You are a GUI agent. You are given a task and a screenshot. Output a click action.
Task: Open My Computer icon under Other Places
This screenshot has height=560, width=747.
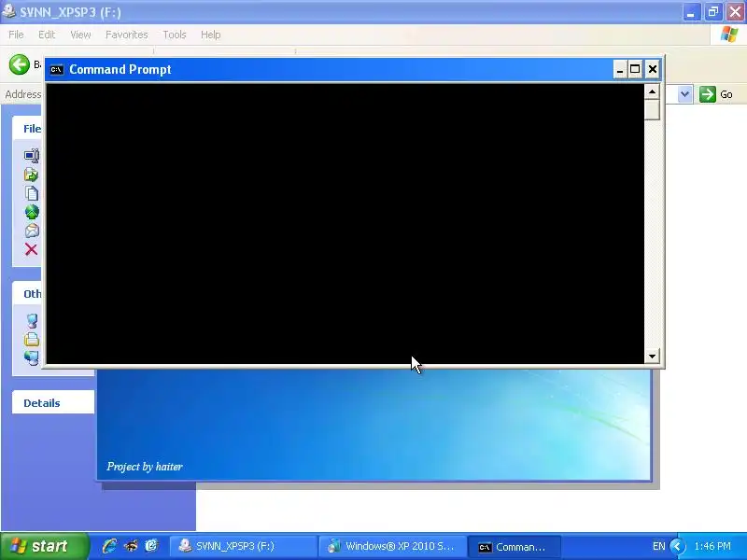[32, 320]
